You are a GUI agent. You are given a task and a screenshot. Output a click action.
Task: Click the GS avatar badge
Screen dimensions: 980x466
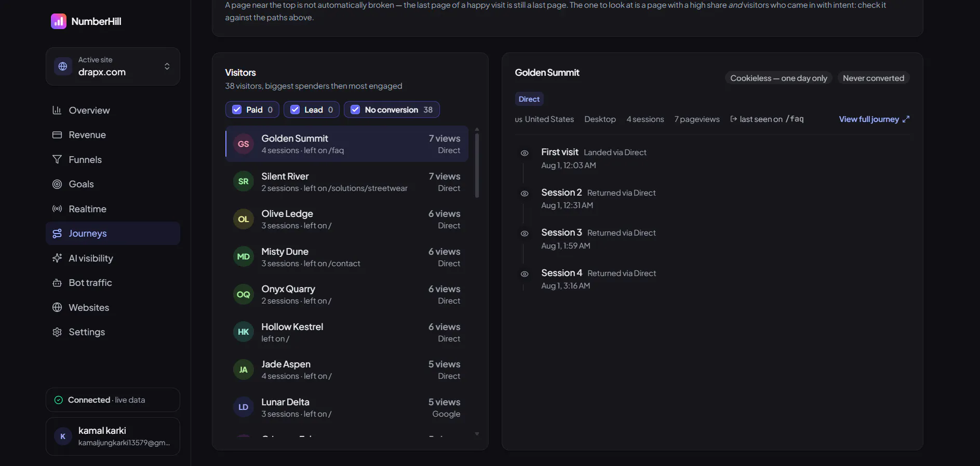(244, 144)
